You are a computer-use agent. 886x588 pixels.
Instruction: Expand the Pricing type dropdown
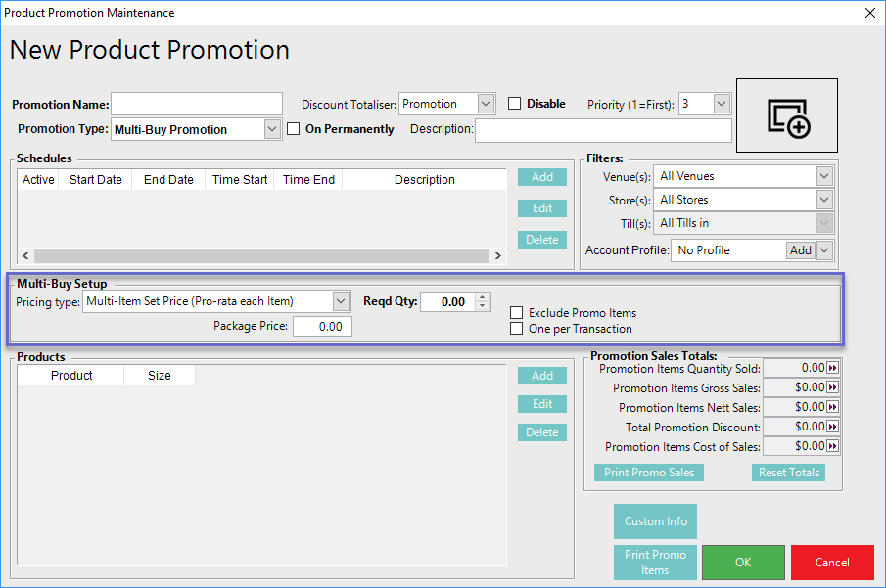coord(341,301)
